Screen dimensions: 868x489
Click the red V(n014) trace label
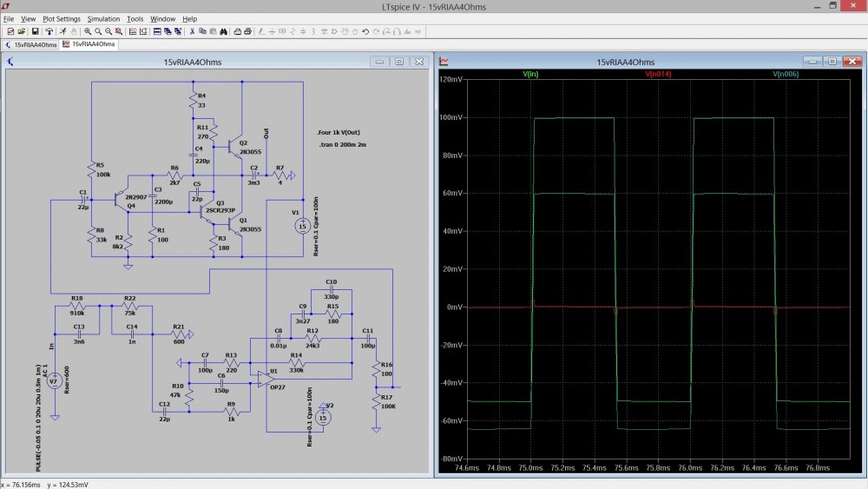[x=657, y=75]
